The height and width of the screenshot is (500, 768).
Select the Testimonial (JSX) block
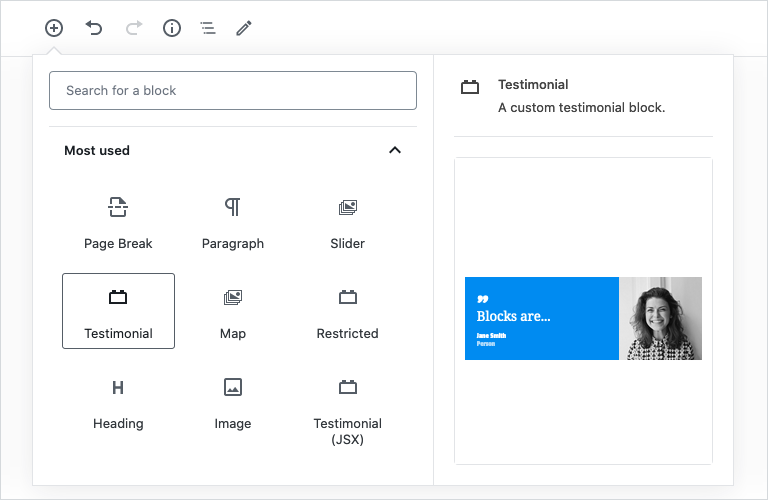347,408
